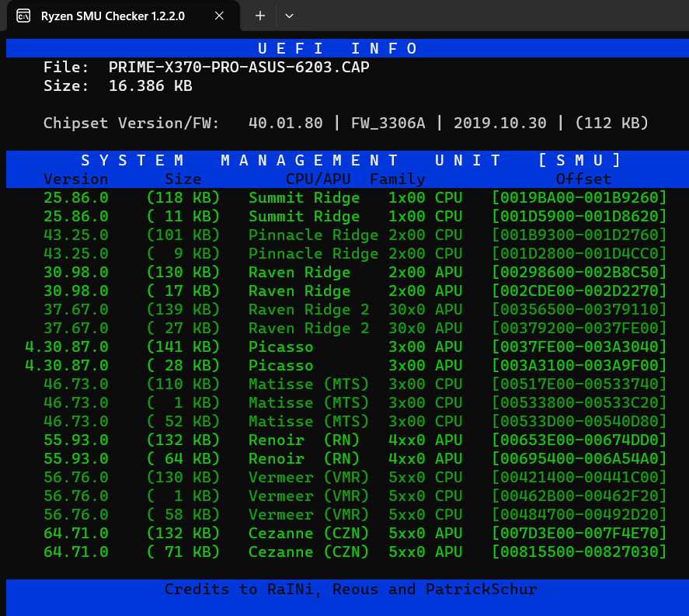Click version 25.86.0 in the 11 KB row
This screenshot has width=689, height=616.
[75, 216]
